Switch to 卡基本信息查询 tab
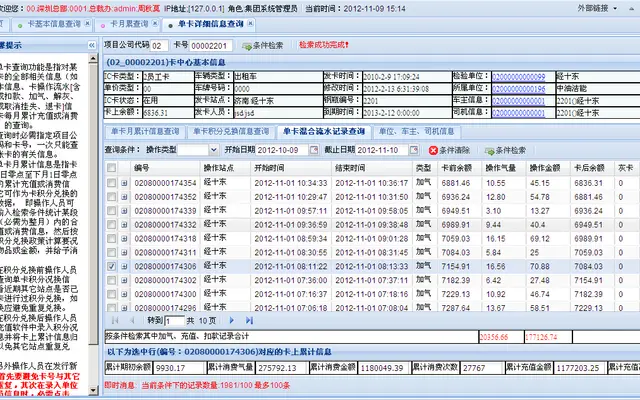This screenshot has height=400, width=640. [x=54, y=24]
